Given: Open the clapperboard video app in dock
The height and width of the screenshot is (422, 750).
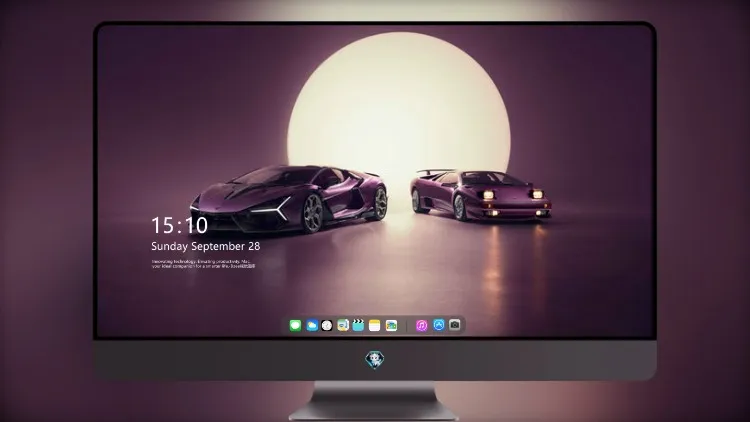Looking at the screenshot, I should [358, 325].
